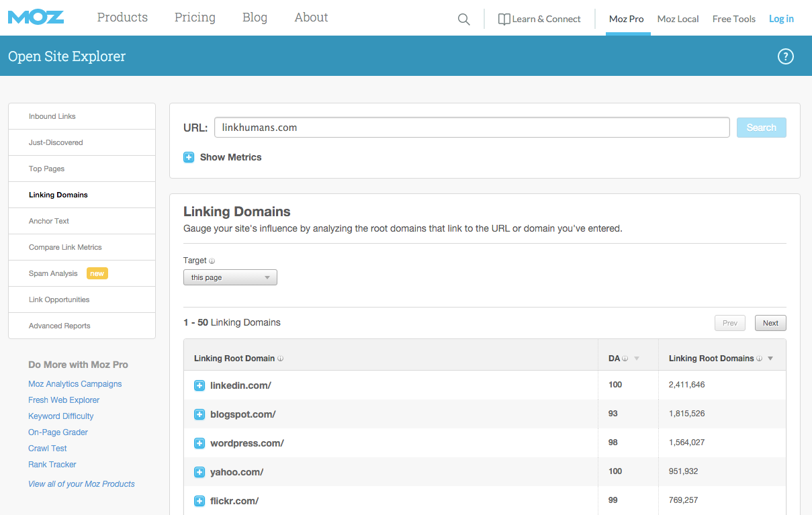Switch to the Moz Pro tab
812x515 pixels.
[x=627, y=19]
